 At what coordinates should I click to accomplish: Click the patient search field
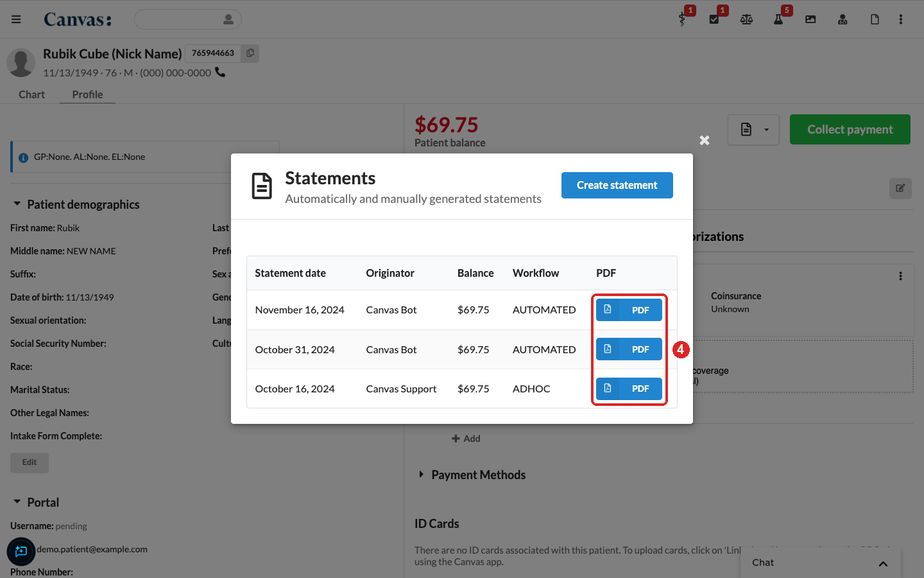coord(187,19)
